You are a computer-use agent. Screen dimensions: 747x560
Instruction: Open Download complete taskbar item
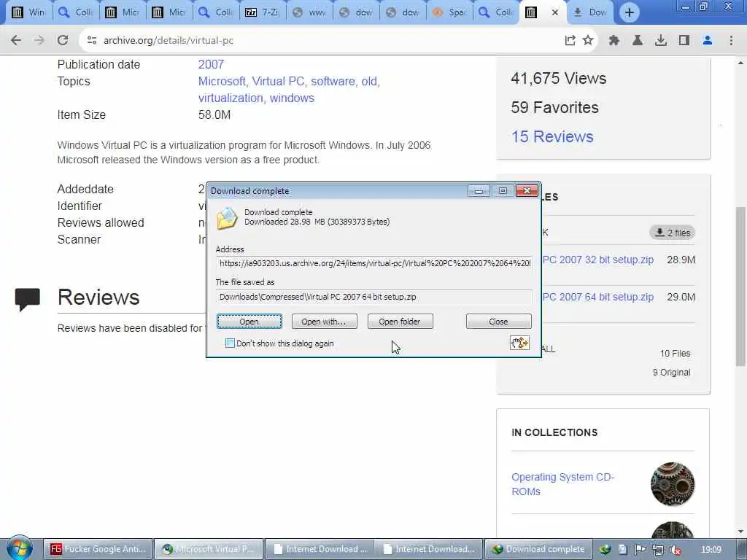point(538,549)
